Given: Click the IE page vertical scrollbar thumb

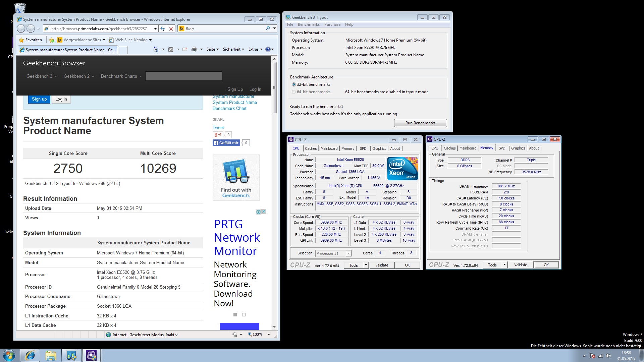Looking at the screenshot, I should (274, 88).
